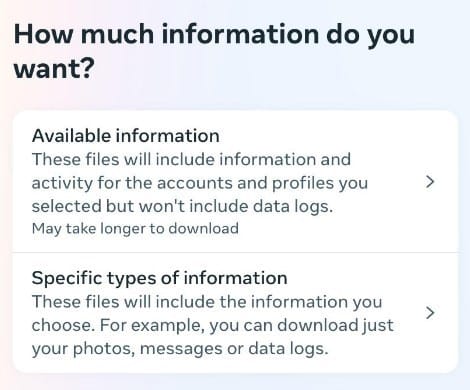
Task: Choose the Available information row
Action: (235, 182)
